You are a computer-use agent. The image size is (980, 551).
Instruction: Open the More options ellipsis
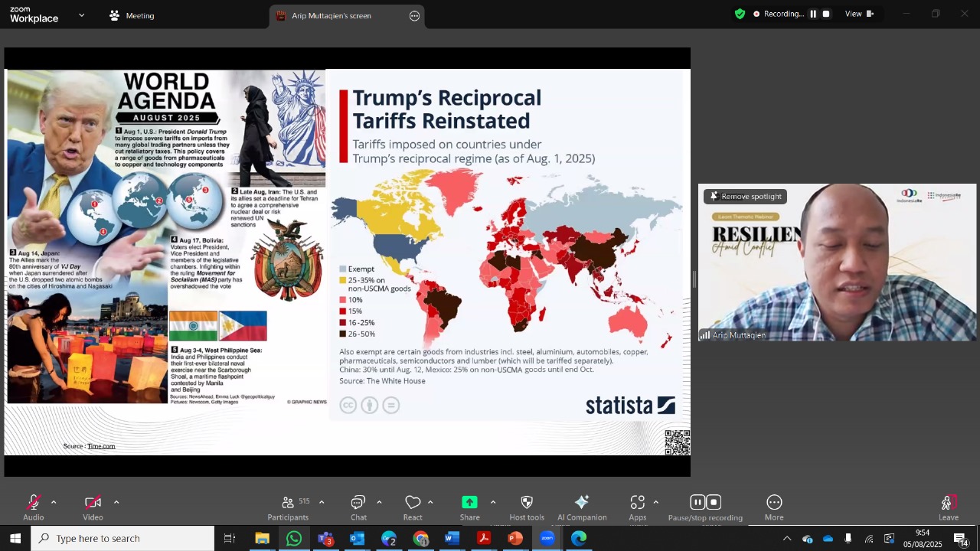coord(774,502)
